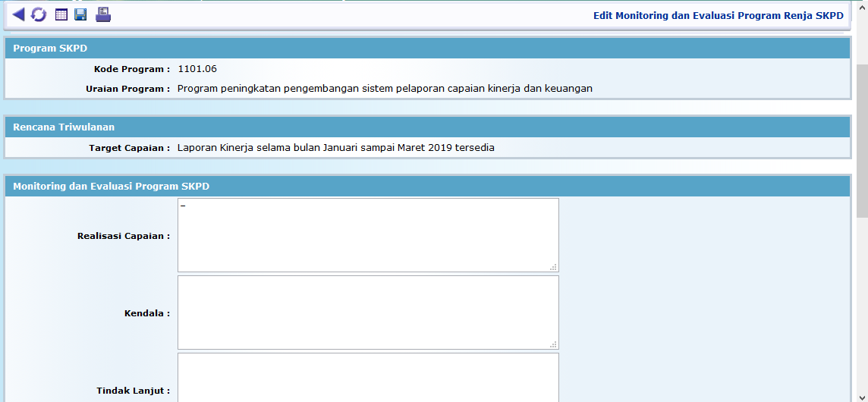This screenshot has width=868, height=402.
Task: Click inside the Realisasi Capaian text area
Action: 368,235
